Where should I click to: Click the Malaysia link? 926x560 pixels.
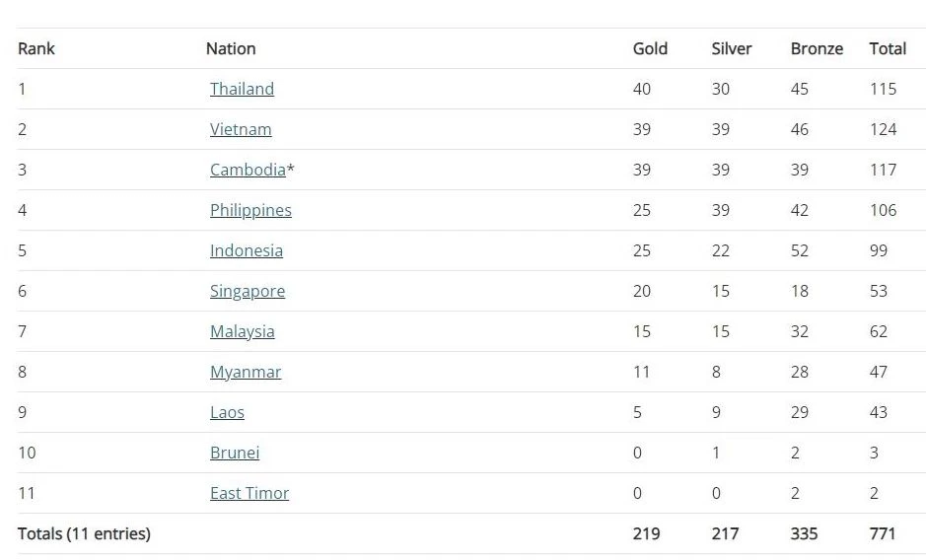(x=242, y=331)
